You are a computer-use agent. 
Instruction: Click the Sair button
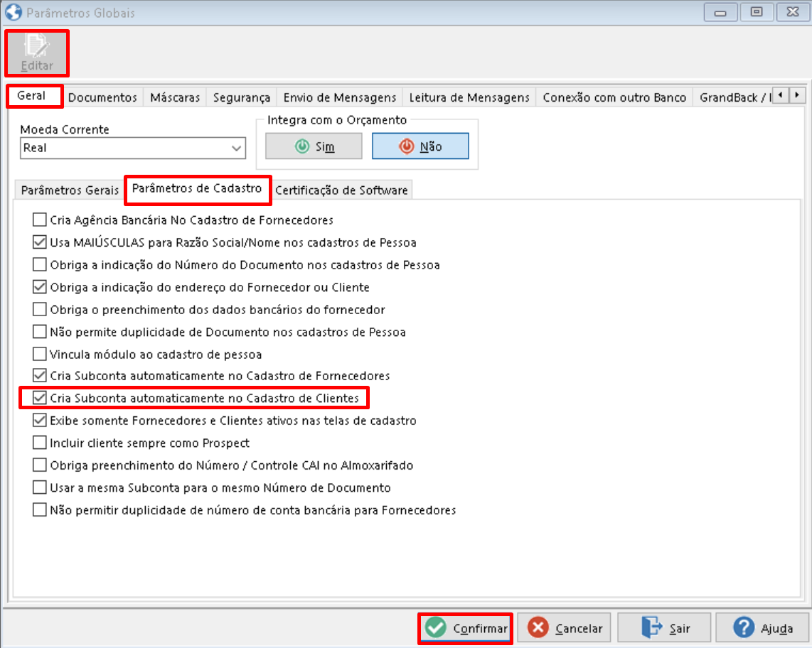point(664,628)
